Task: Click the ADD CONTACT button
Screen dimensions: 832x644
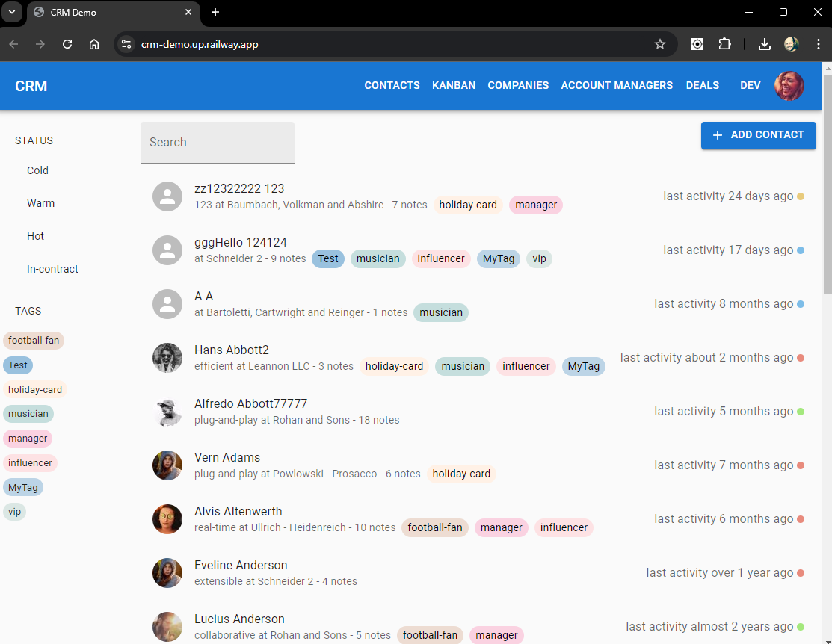Action: point(758,135)
